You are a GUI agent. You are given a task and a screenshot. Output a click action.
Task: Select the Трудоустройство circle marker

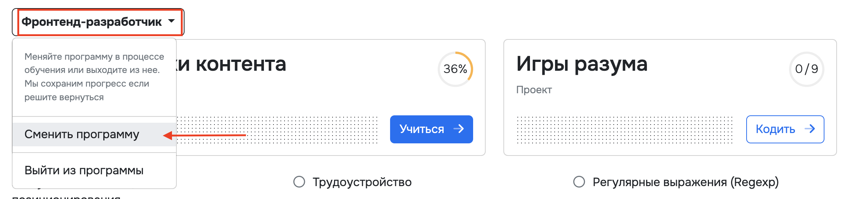(x=299, y=182)
